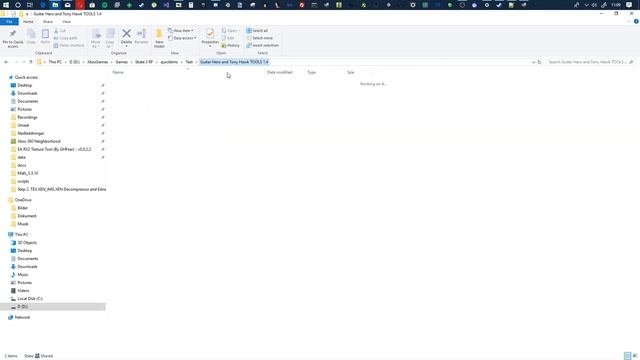Click This PC in address bar
This screenshot has height=360, width=640.
click(55, 62)
